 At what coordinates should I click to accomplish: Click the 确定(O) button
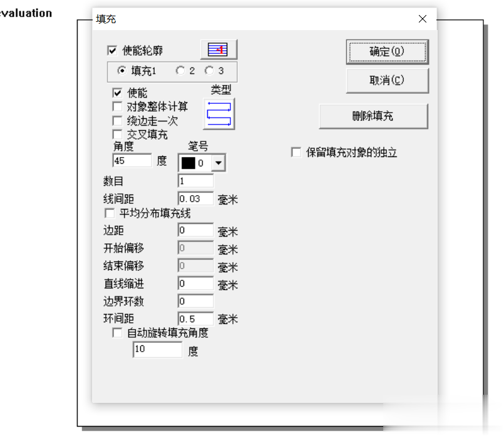388,52
